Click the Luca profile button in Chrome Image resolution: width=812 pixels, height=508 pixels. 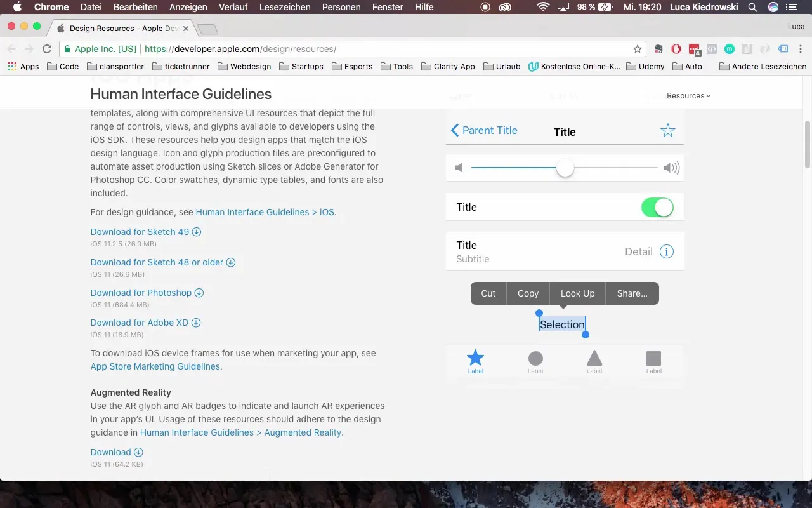coord(796,27)
